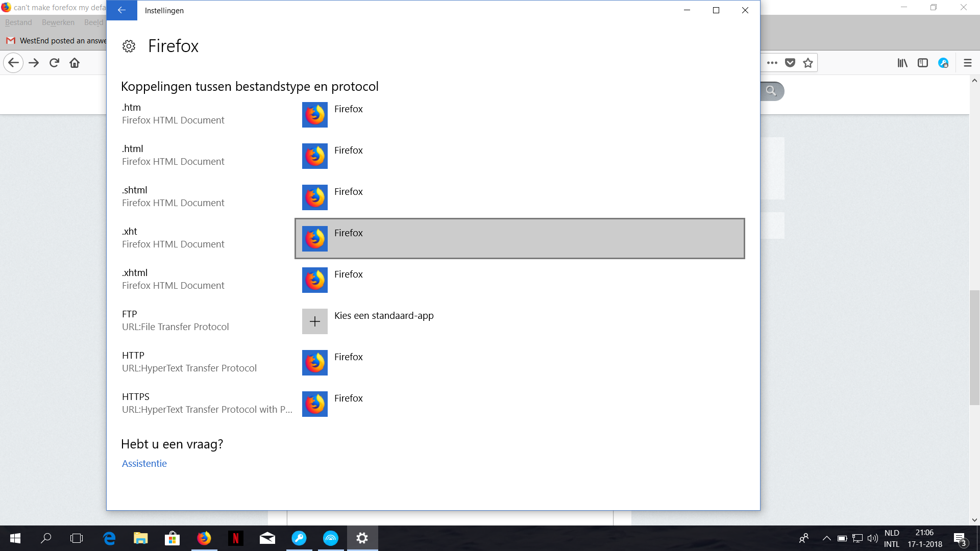The image size is (980, 551).
Task: Change the default app for the HTTPS protocol
Action: (x=315, y=404)
